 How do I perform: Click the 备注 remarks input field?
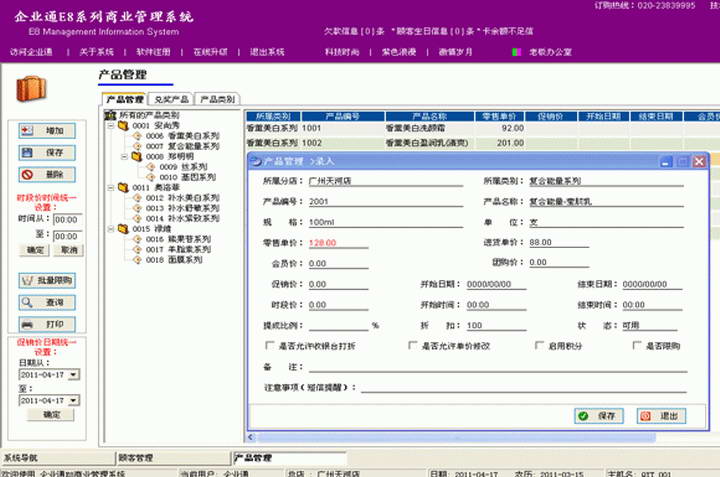click(x=498, y=366)
